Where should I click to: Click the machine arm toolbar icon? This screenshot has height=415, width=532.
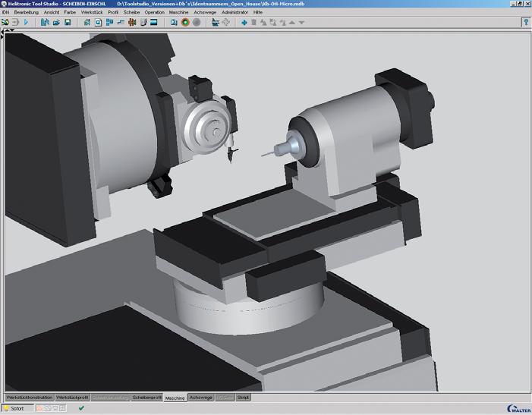(143, 22)
